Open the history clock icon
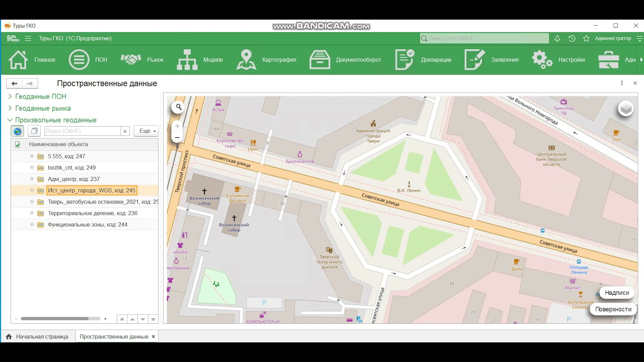644x362 pixels. (572, 38)
